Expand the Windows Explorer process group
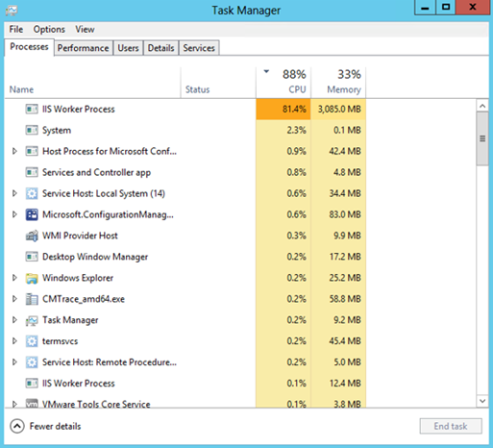Viewport: 493px width, 448px height. 14,278
